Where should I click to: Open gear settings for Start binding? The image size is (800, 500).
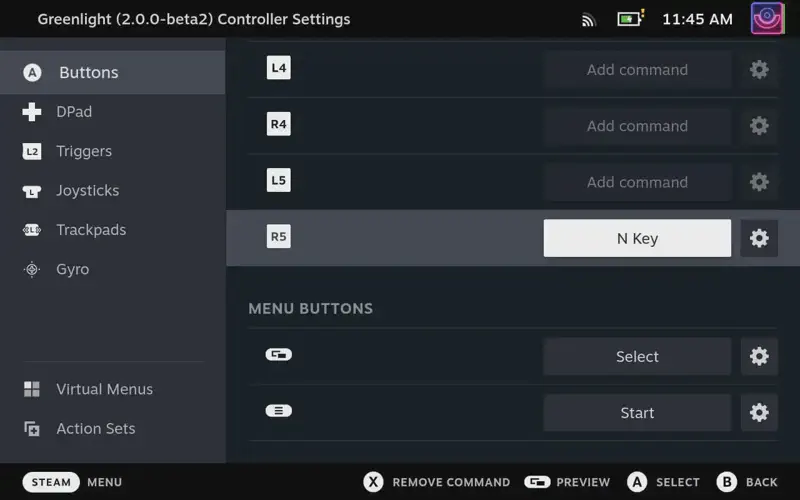point(759,413)
